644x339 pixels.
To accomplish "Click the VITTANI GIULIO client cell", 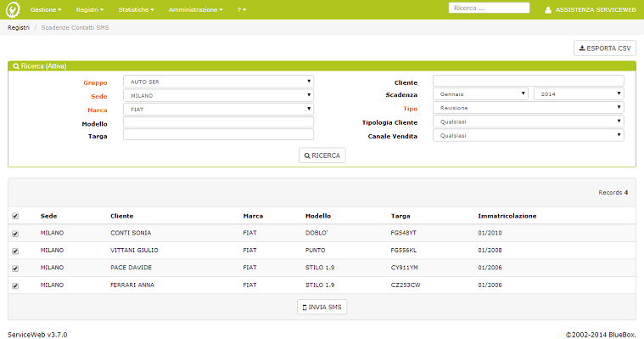I will 134,250.
